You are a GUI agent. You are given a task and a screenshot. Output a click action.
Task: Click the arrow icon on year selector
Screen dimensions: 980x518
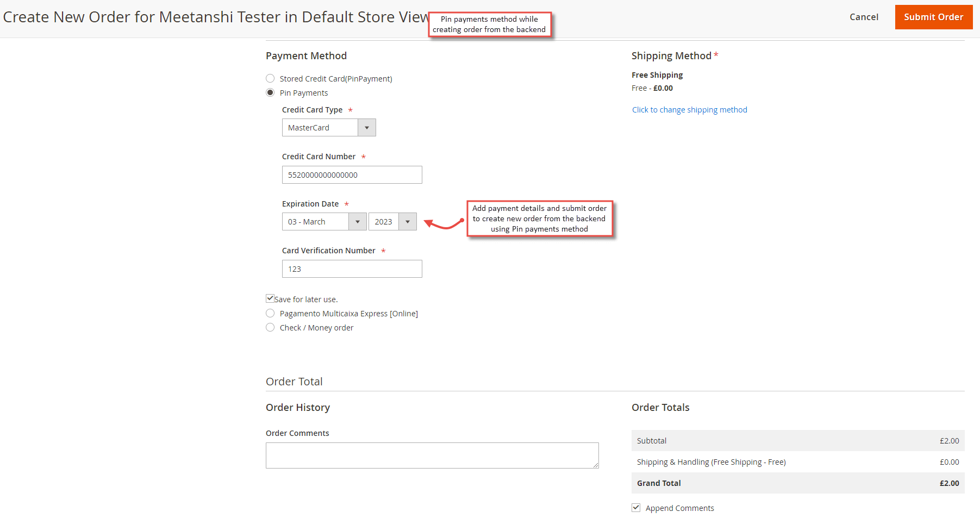point(408,222)
